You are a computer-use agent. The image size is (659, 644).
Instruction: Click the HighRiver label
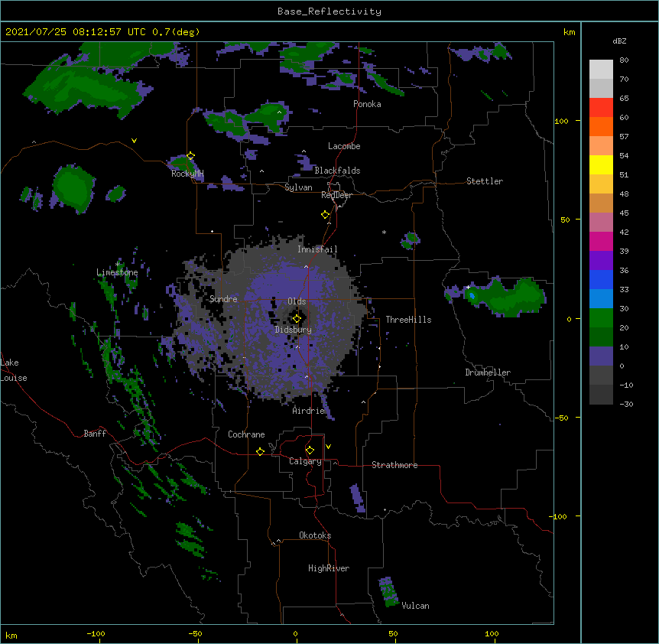click(329, 568)
